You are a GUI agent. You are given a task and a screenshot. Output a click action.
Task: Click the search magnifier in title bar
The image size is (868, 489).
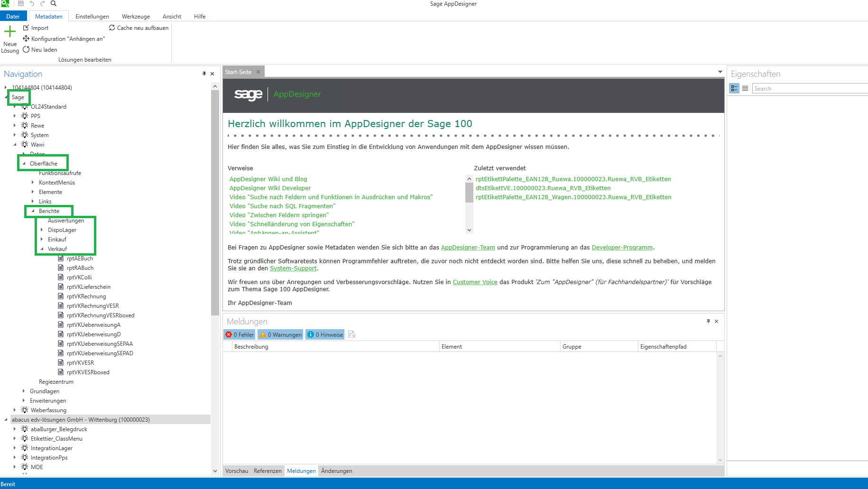pos(54,4)
